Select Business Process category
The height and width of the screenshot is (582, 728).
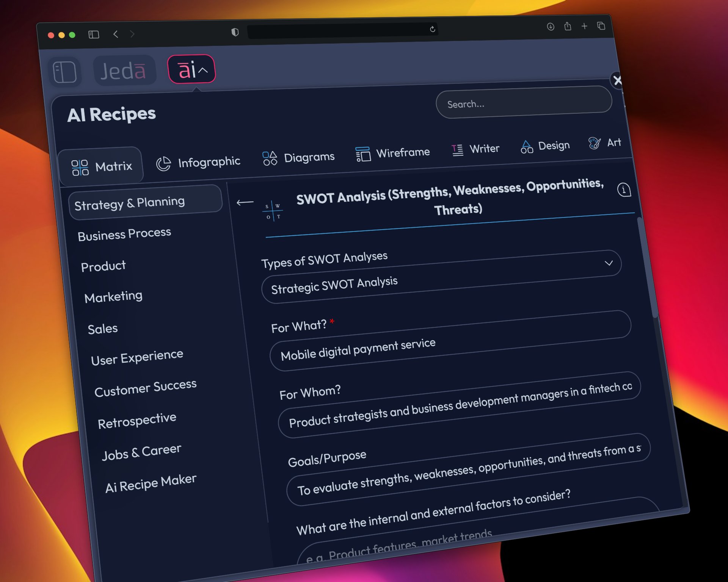click(124, 234)
